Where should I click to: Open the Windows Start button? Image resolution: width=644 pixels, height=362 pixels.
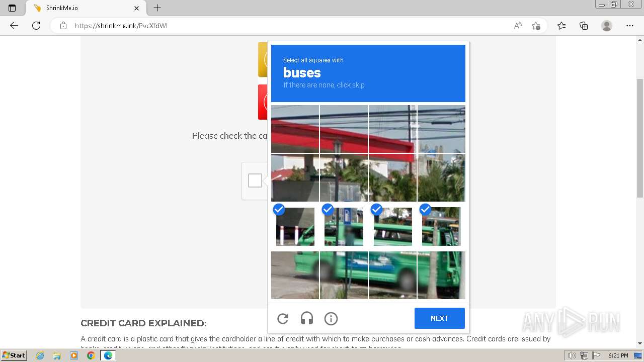pyautogui.click(x=14, y=355)
